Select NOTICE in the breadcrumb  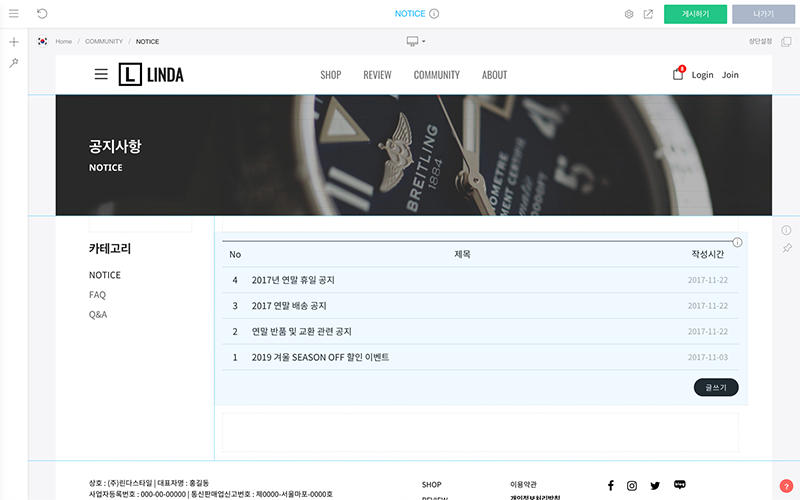(147, 41)
